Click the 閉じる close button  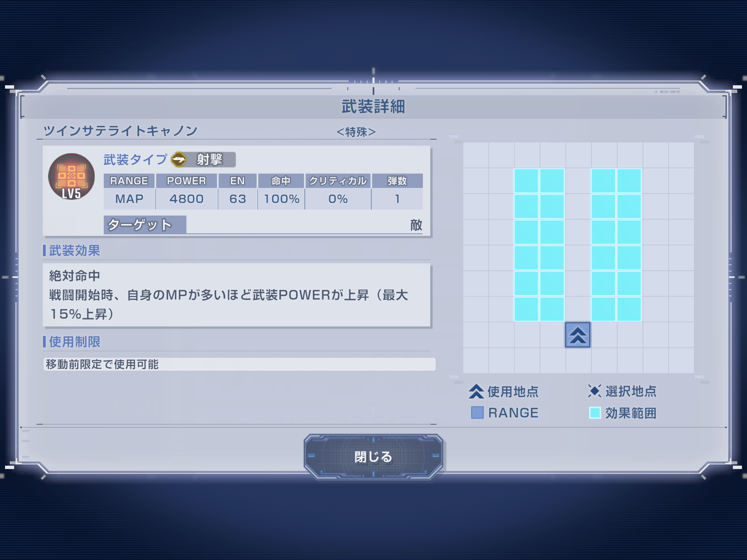373,456
